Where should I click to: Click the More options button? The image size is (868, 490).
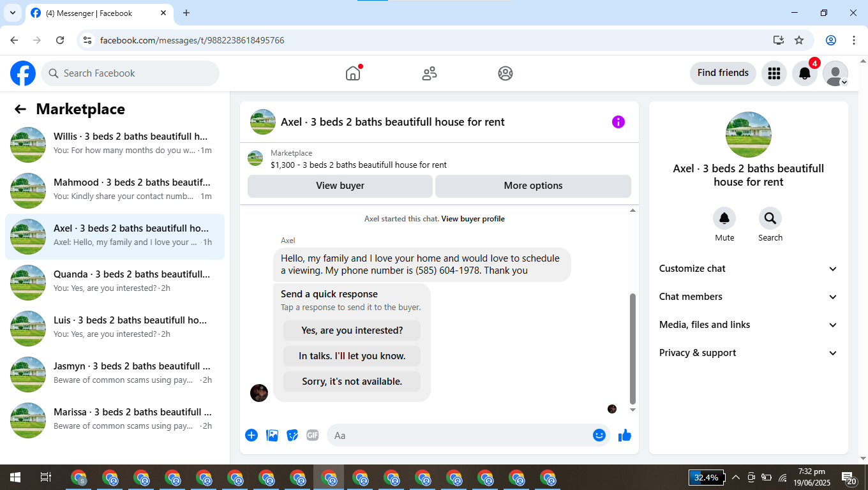pyautogui.click(x=533, y=186)
